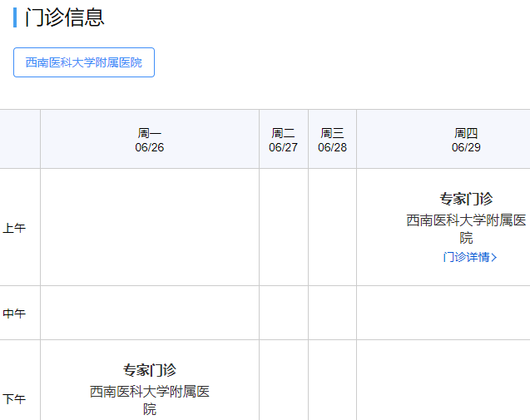This screenshot has height=420, width=530.
Task: Click the 西南医科大学附属医院 hospital filter button
Action: [x=84, y=62]
